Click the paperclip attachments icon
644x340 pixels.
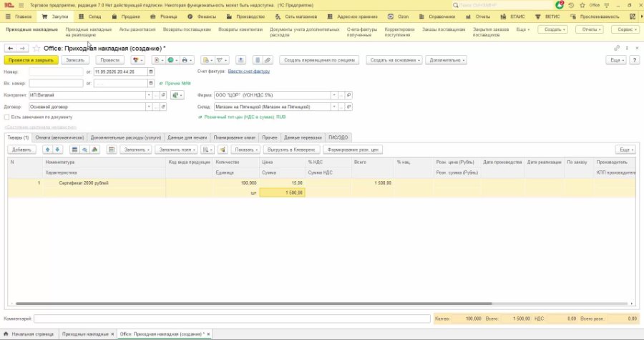click(268, 60)
